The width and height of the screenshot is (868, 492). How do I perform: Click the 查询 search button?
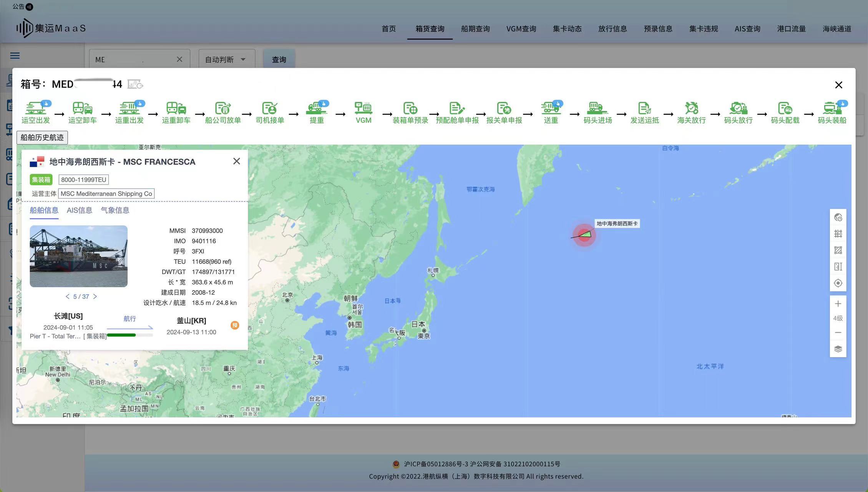[279, 60]
